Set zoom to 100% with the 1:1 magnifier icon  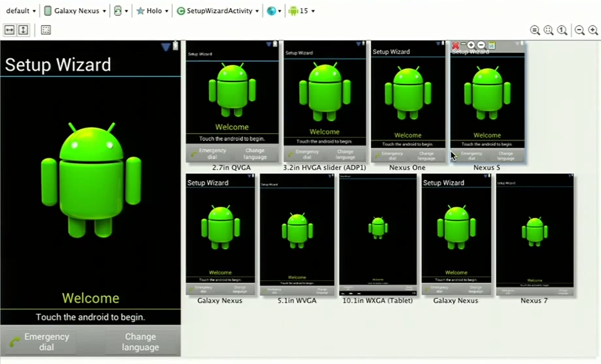pos(561,30)
